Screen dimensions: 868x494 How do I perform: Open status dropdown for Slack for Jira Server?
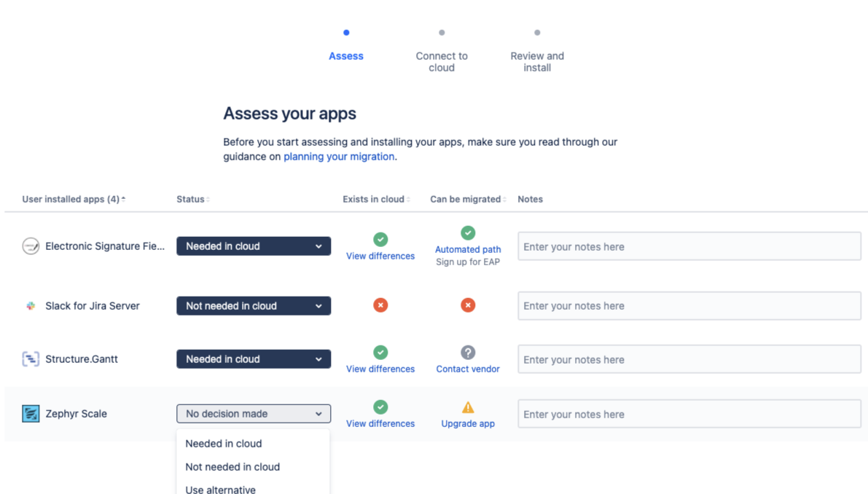pyautogui.click(x=253, y=306)
